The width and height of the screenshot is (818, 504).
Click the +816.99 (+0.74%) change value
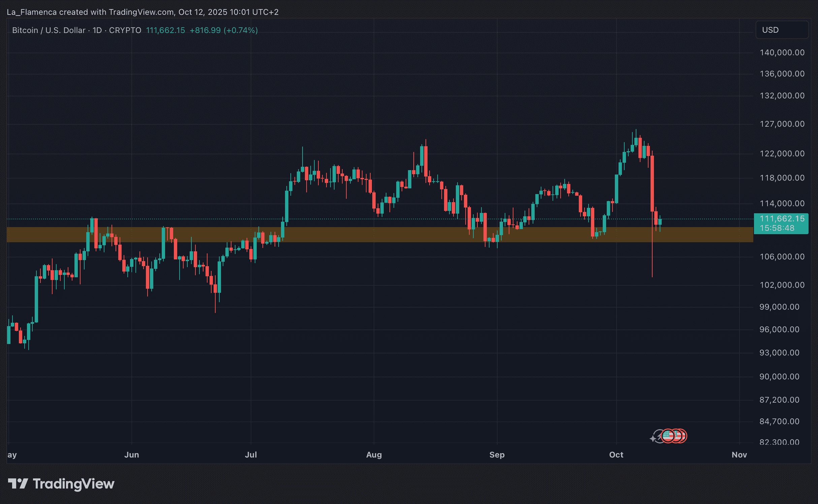tap(223, 30)
